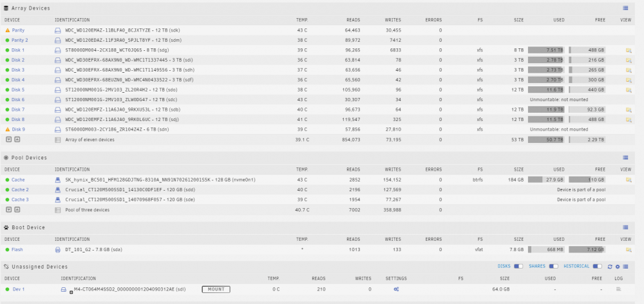Open Dev 1 unassigned device link
Viewport: 644px width, 304px height.
[19, 289]
